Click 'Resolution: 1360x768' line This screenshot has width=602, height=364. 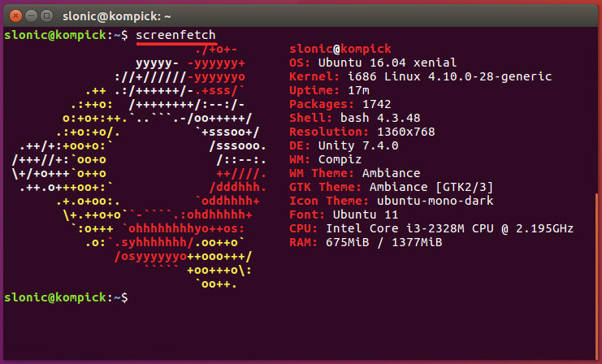point(362,132)
